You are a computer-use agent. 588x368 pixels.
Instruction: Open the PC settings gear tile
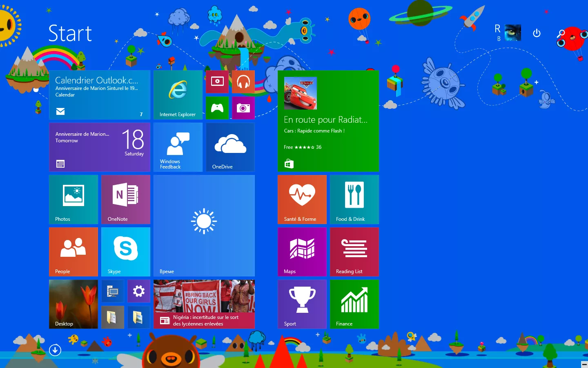coord(139,291)
